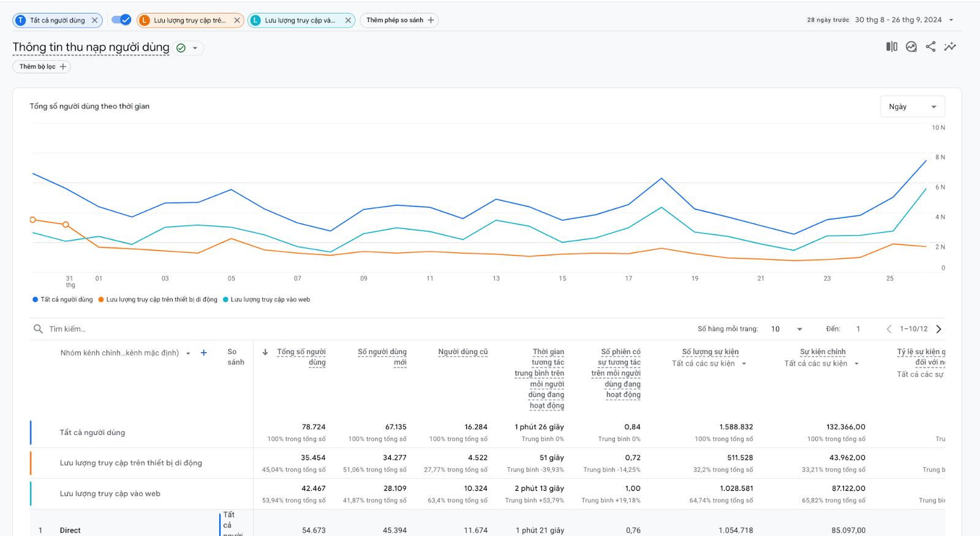980x536 pixels.
Task: Go to previous table page arrow
Action: pos(889,329)
